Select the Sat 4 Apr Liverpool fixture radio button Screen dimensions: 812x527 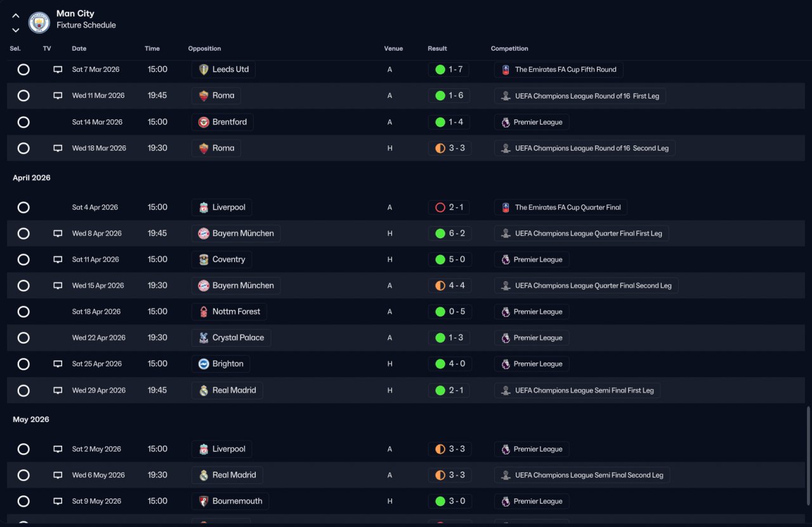tap(23, 208)
